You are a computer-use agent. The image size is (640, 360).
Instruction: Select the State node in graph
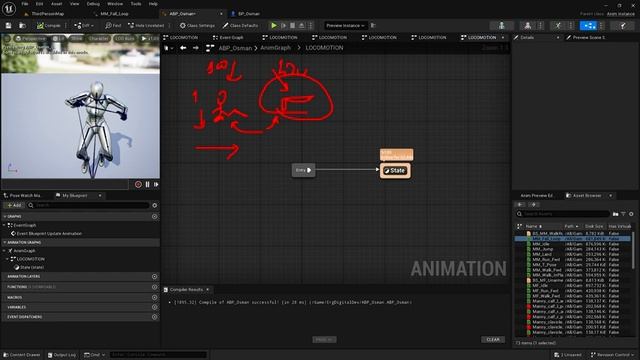click(x=396, y=171)
